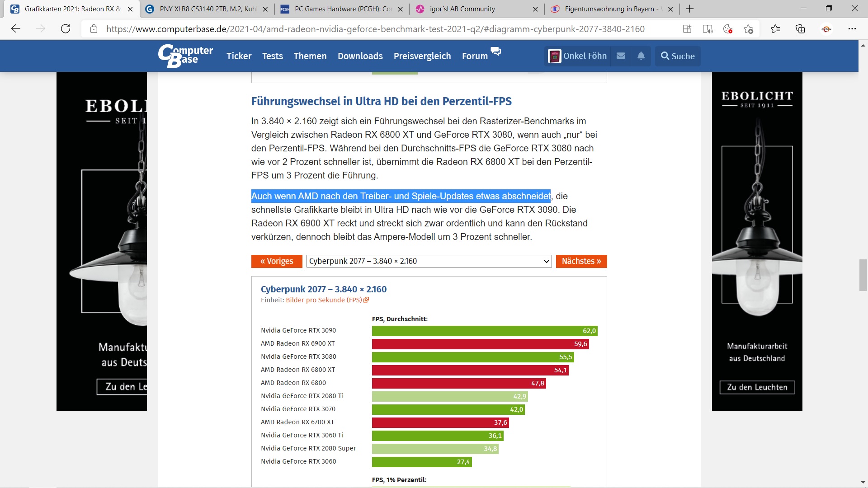The image size is (868, 488).
Task: Open ComputerBase messages envelope
Action: tap(621, 56)
